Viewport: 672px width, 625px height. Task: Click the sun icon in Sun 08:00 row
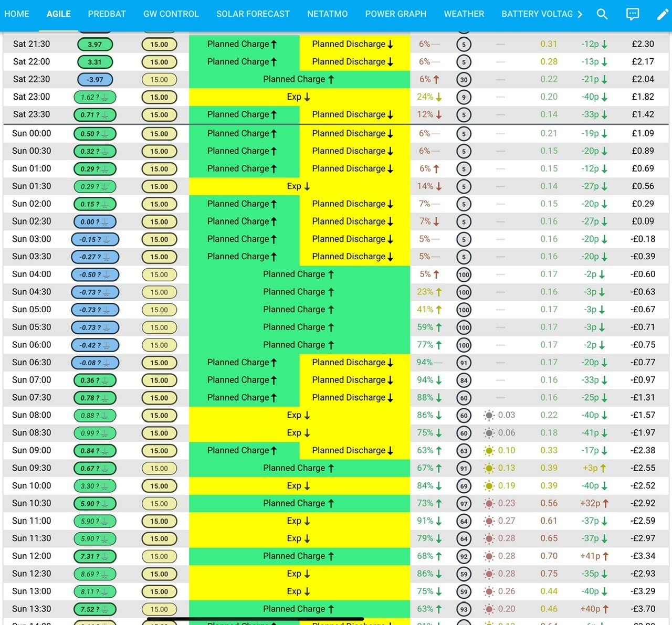click(489, 416)
